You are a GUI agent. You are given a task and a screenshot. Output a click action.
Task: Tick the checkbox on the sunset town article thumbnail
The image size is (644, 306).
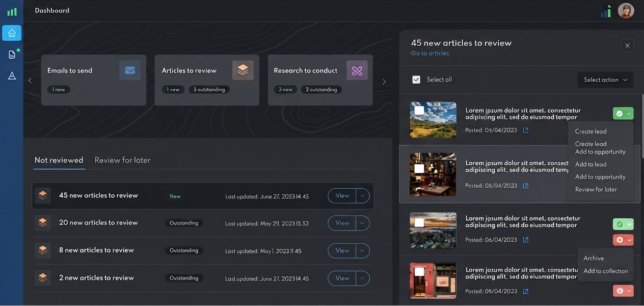pos(419,222)
